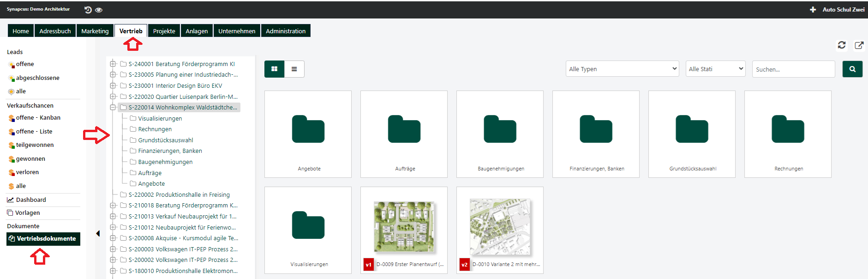This screenshot has height=279, width=868.
Task: Open the Projekte tab
Action: click(164, 31)
